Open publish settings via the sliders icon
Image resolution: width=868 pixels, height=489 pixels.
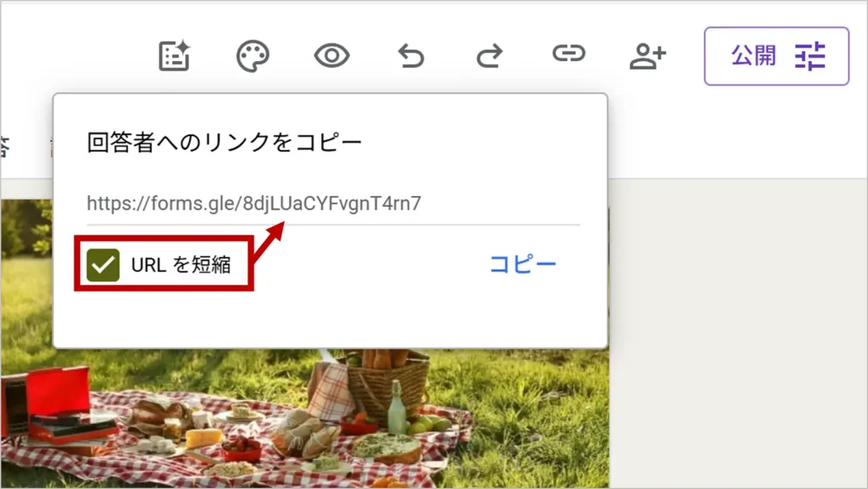click(x=810, y=56)
